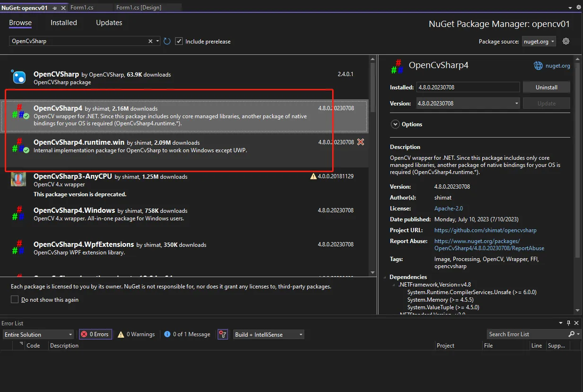
Task: Toggle the 0 Warnings filter
Action: tap(136, 334)
